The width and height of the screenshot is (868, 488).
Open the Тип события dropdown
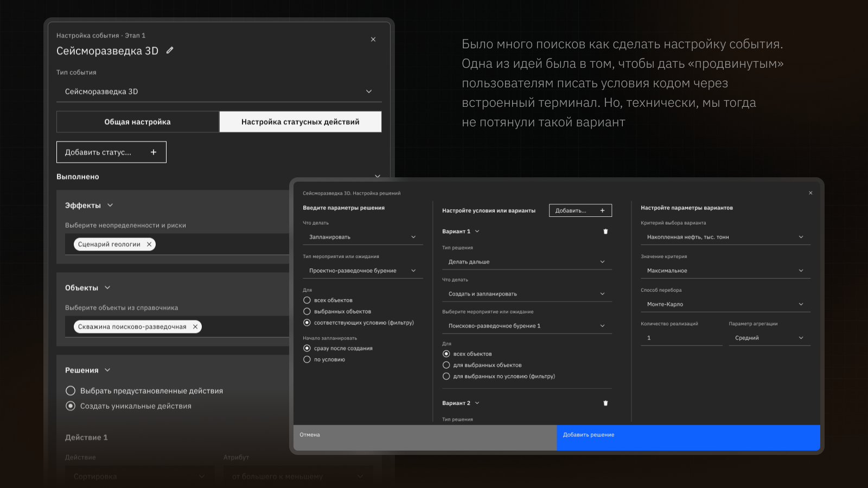coord(219,92)
